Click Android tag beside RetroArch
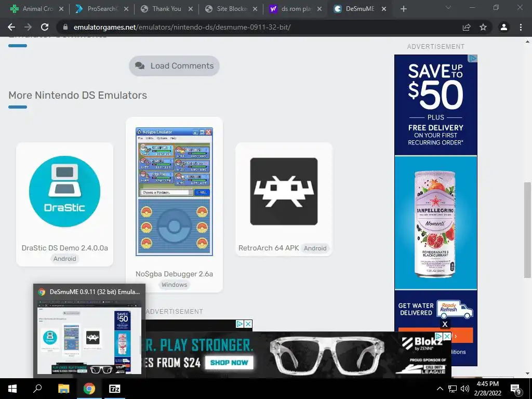 click(315, 248)
